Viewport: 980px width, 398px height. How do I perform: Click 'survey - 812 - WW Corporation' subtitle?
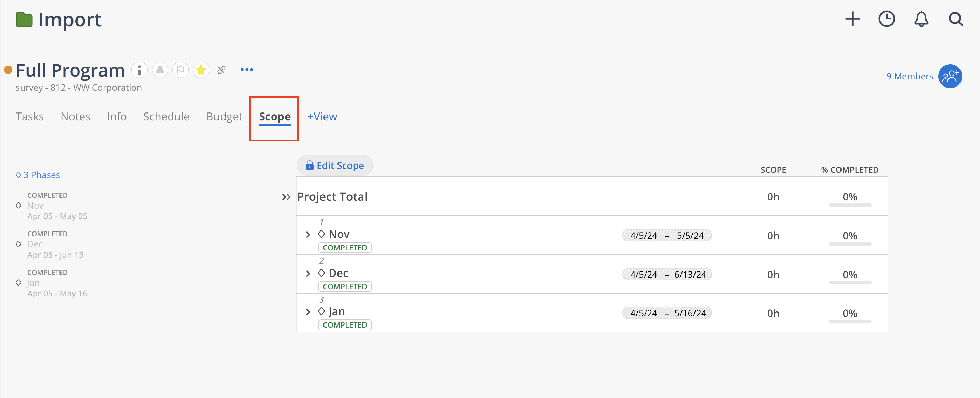coord(78,88)
